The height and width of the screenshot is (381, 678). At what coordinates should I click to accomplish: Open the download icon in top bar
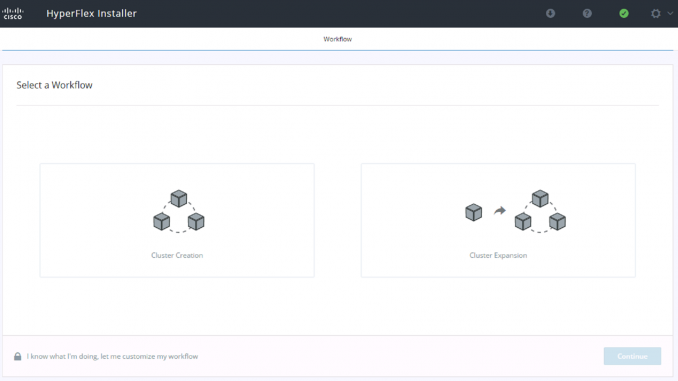(x=550, y=13)
